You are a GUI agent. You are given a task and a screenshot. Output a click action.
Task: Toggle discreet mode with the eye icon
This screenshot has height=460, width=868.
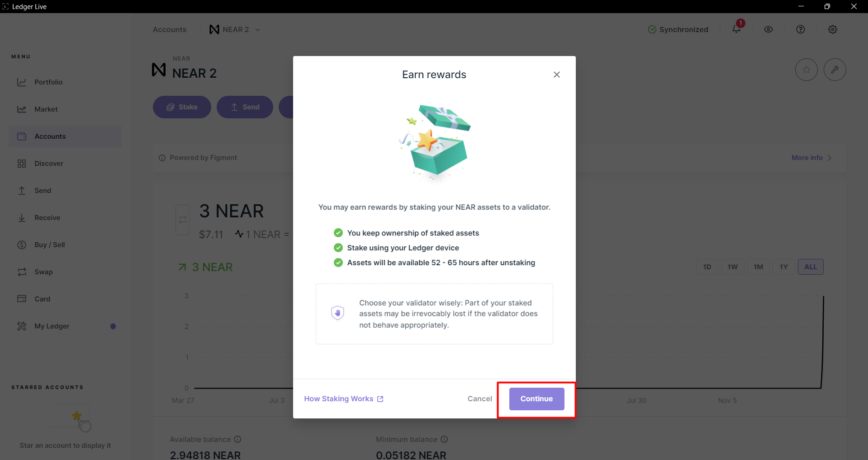click(x=768, y=29)
